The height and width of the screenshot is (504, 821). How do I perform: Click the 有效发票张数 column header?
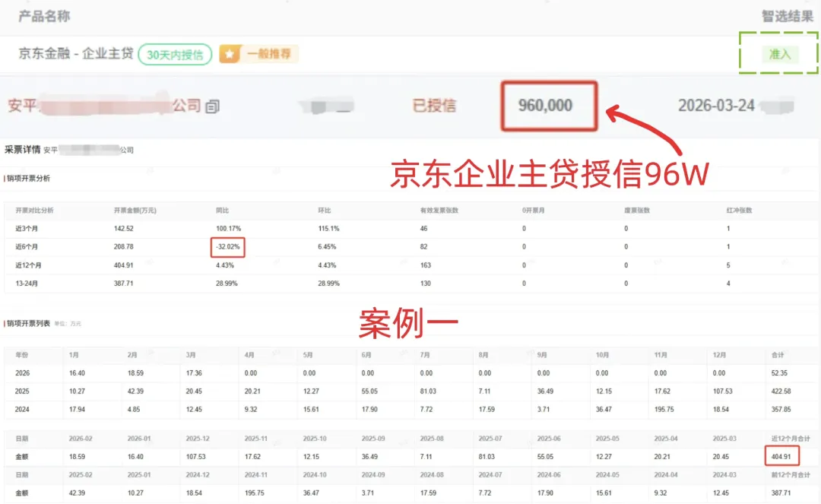point(439,211)
